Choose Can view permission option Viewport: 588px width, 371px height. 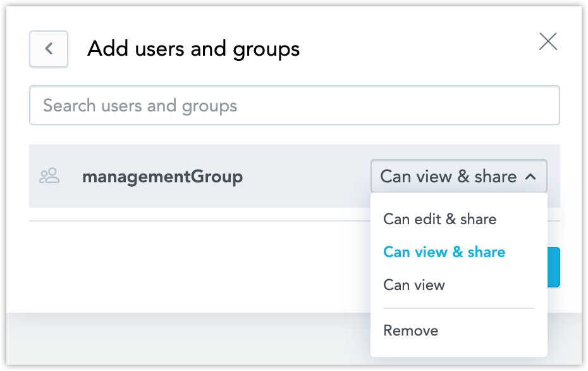(x=414, y=285)
